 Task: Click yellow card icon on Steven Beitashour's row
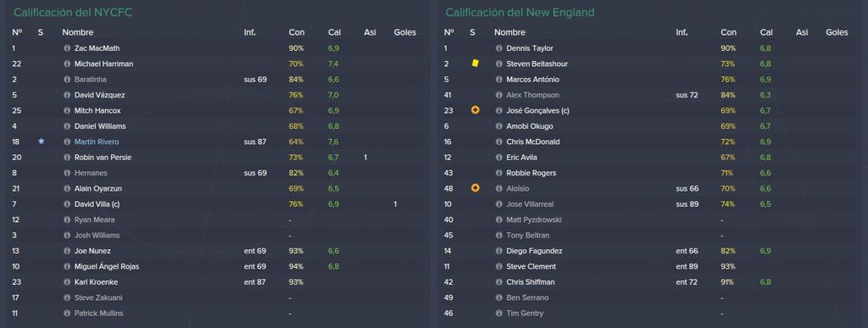coord(475,64)
